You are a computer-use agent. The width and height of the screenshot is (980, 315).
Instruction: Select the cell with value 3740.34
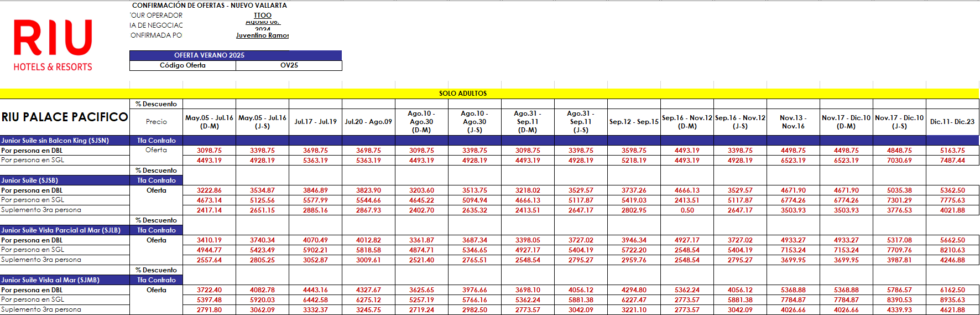coord(263,240)
